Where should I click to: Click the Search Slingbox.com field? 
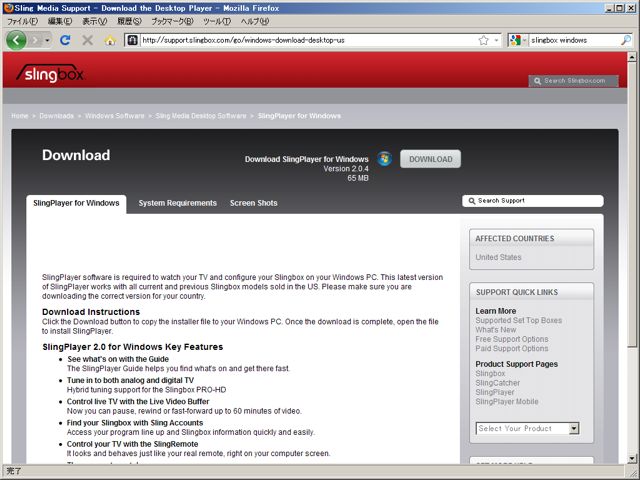573,81
